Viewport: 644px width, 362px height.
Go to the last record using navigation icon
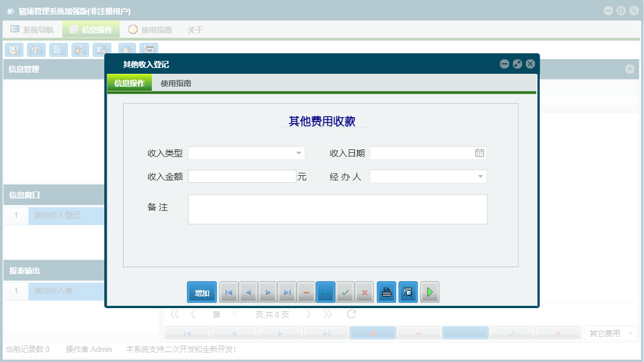(x=287, y=292)
